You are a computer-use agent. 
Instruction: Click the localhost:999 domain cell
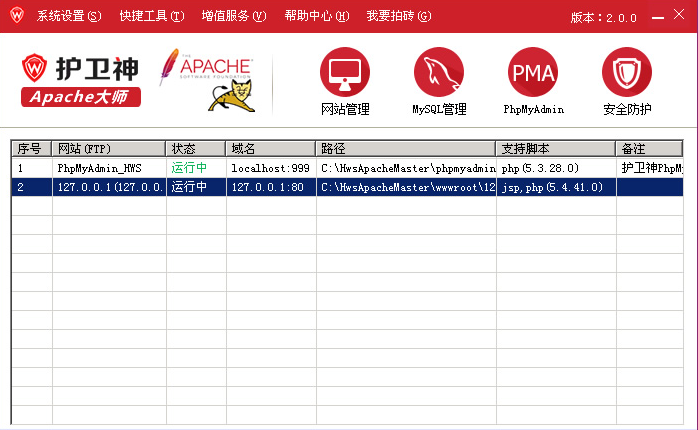click(270, 168)
